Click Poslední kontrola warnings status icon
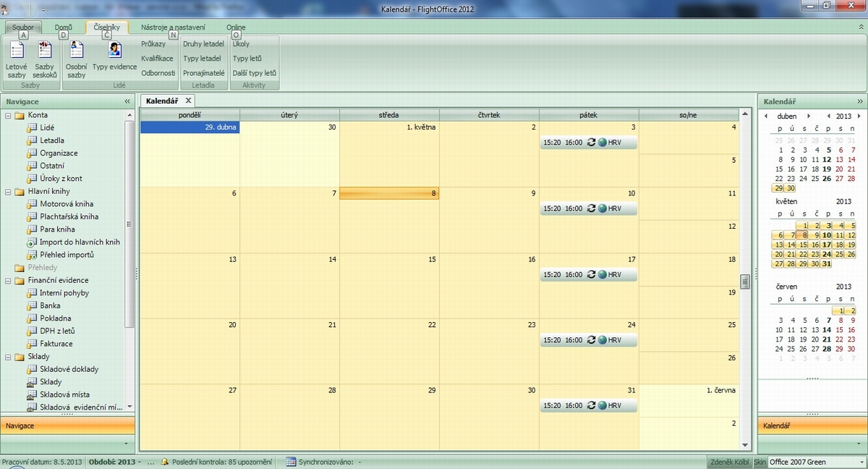868x469 pixels. tap(165, 462)
